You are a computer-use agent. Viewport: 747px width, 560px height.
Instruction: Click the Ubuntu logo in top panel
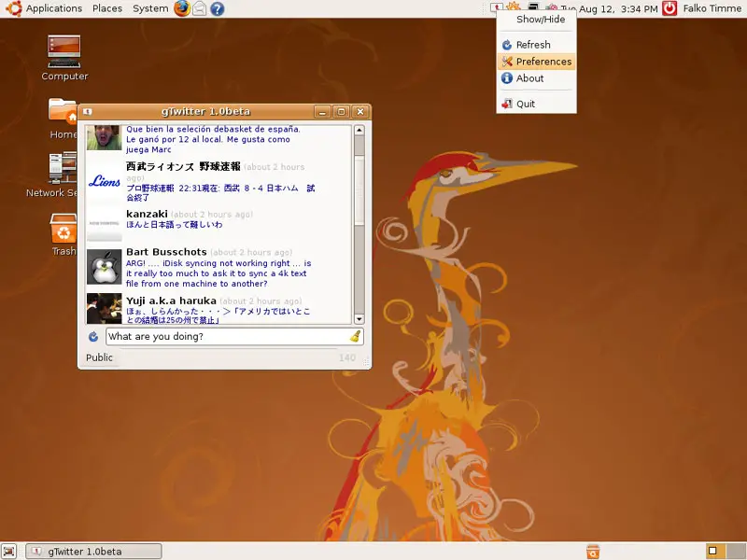[13, 8]
